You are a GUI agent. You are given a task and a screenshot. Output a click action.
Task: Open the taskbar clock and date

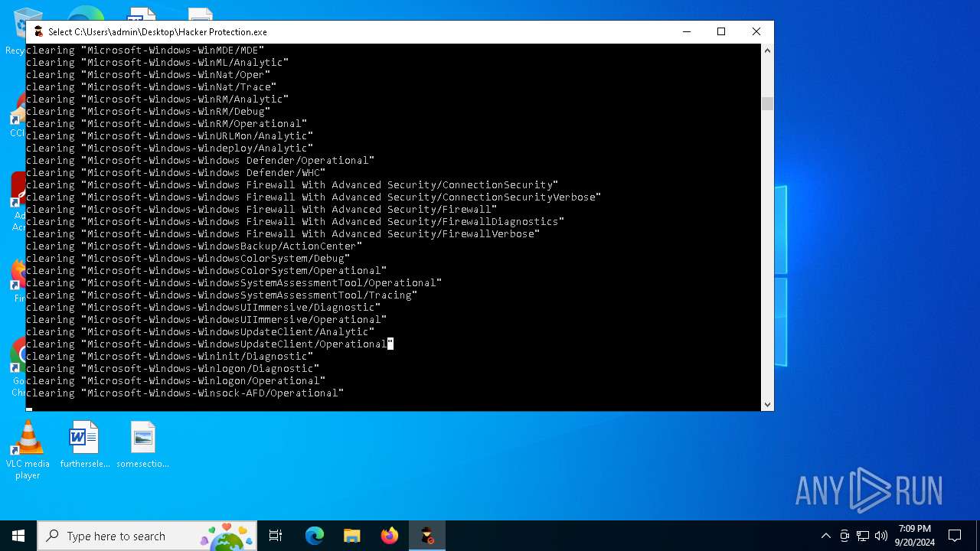tap(914, 536)
